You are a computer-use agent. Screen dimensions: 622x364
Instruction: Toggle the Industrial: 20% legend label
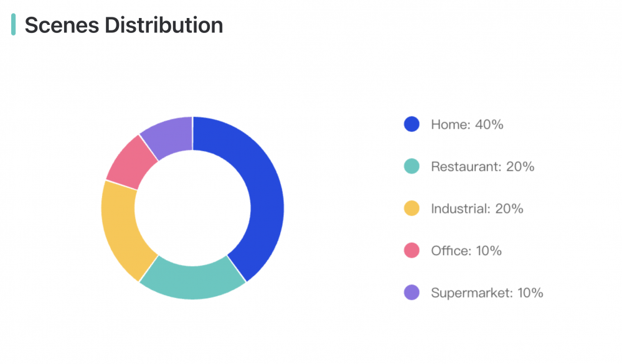point(477,208)
